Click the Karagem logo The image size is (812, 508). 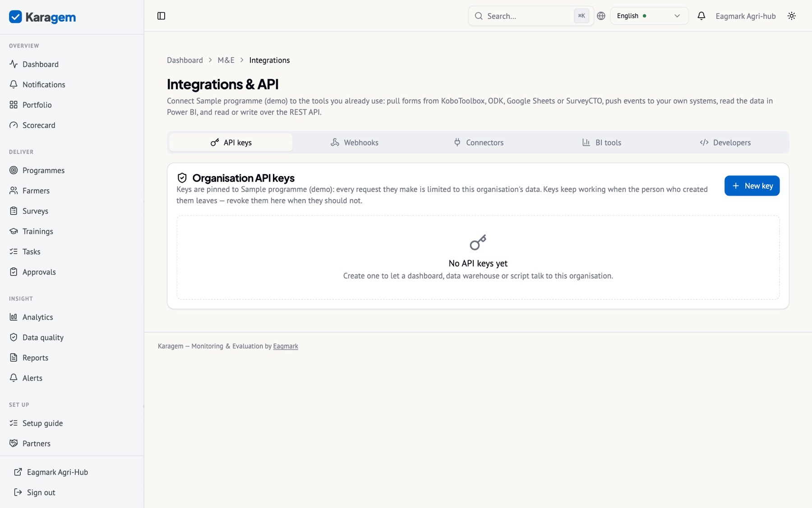[42, 17]
